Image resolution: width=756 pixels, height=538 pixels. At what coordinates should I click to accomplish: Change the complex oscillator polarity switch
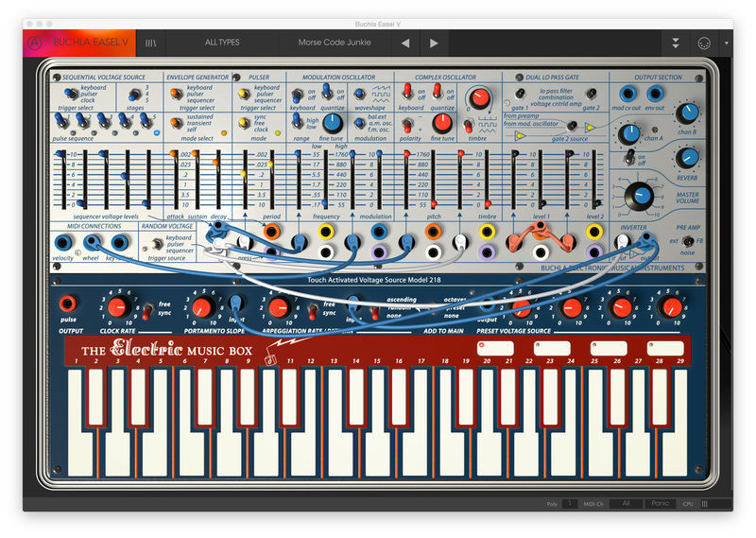click(407, 127)
